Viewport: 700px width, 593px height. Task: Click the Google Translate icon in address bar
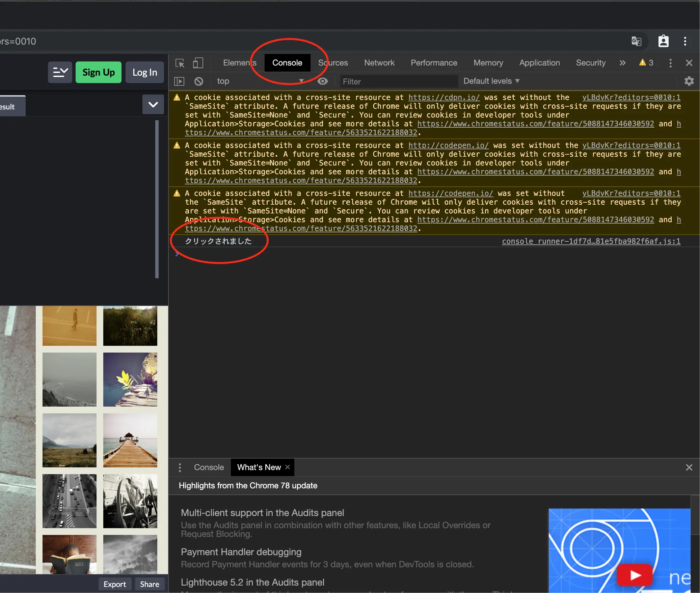coord(636,42)
